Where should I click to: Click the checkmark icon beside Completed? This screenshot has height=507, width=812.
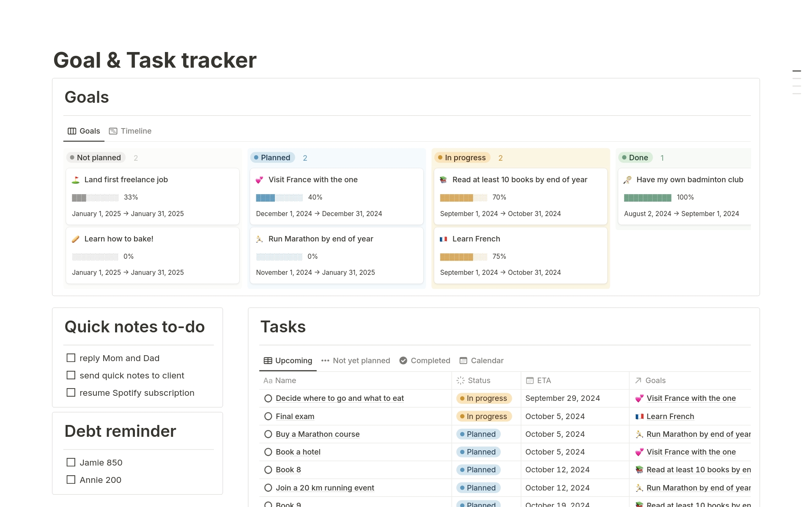point(403,360)
